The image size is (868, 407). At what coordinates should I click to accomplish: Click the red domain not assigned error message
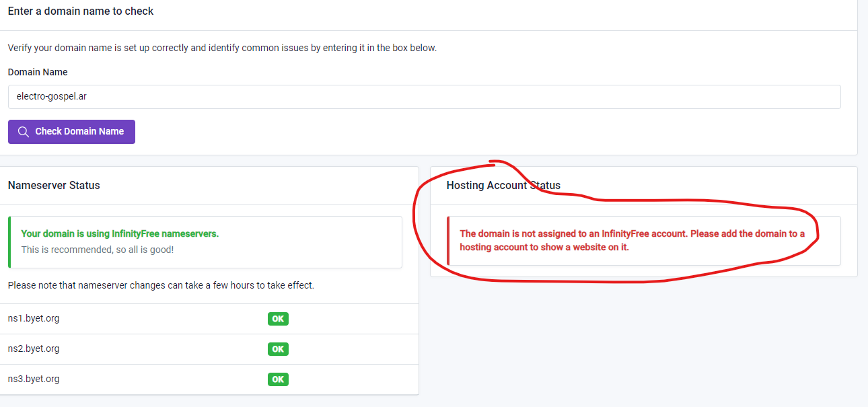point(632,240)
